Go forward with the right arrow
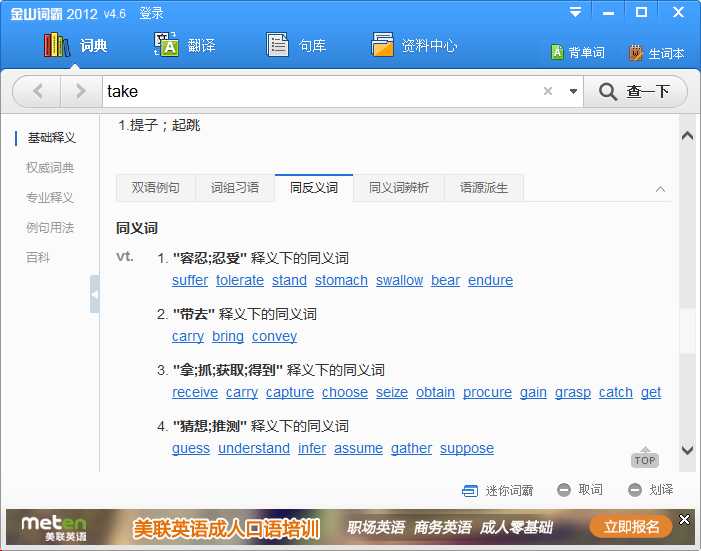 coord(81,91)
